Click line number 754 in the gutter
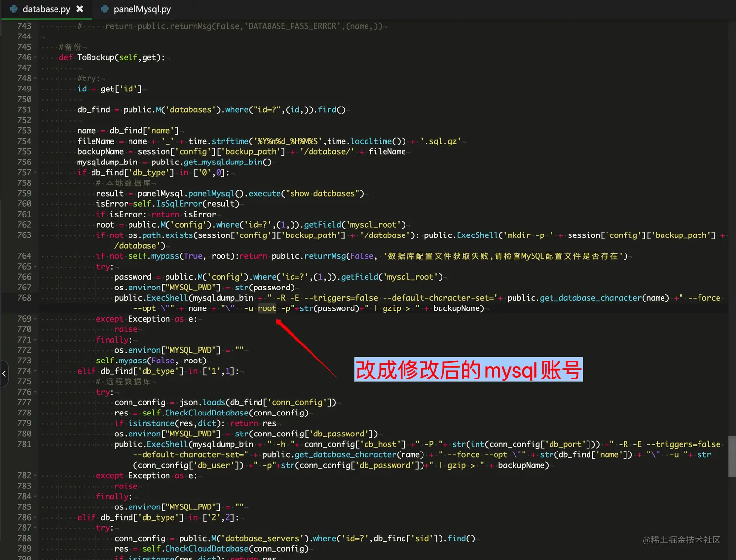 coord(24,141)
